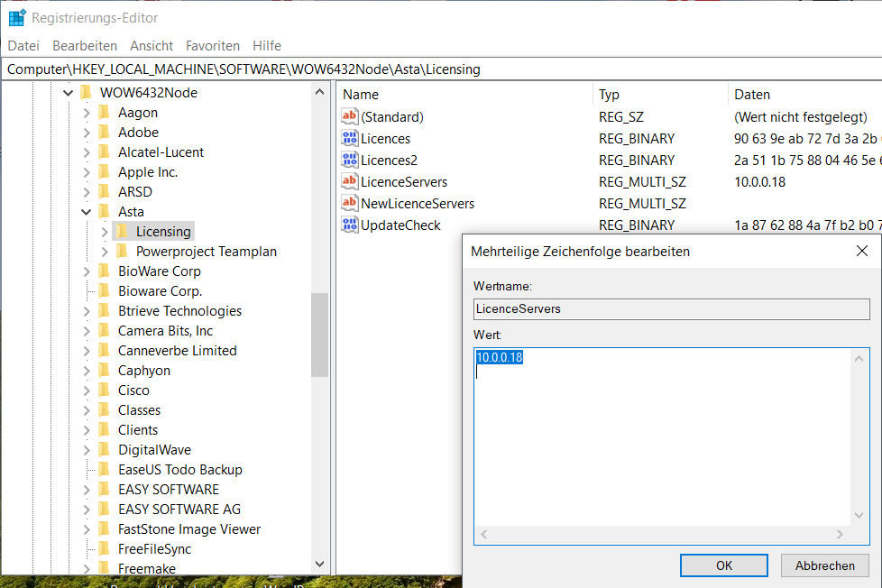Screen dimensions: 882x588
Task: Click the Registry Editor title bar icon
Action: pyautogui.click(x=16, y=17)
